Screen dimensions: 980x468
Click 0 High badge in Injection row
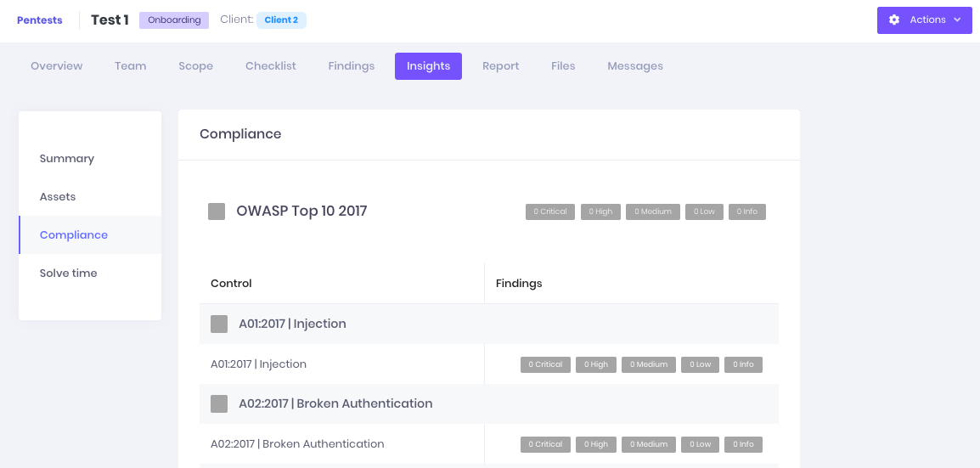point(596,365)
